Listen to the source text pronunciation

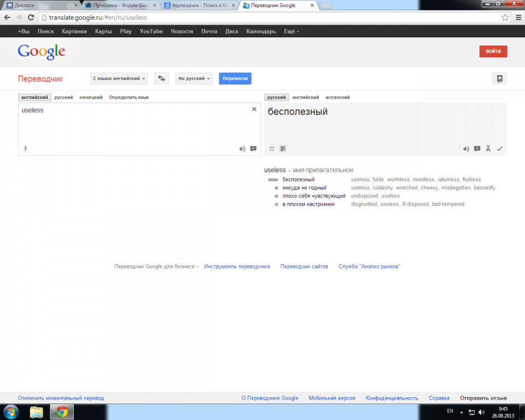[242, 149]
